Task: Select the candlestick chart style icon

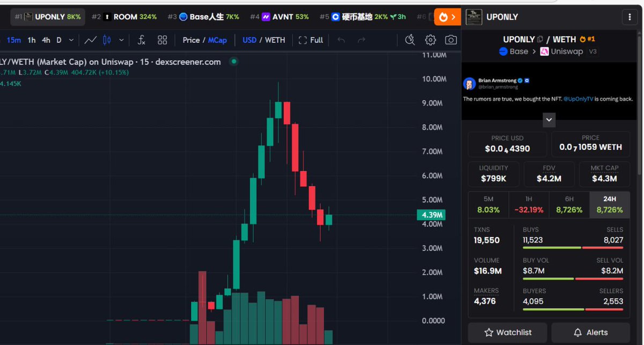Action: (x=107, y=40)
